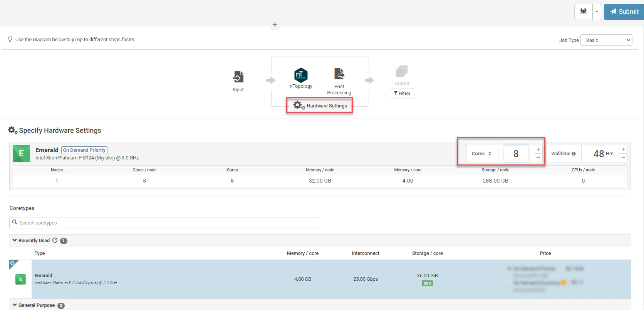The image size is (644, 310).
Task: Click the green Emerald E logo in header
Action: click(x=21, y=153)
